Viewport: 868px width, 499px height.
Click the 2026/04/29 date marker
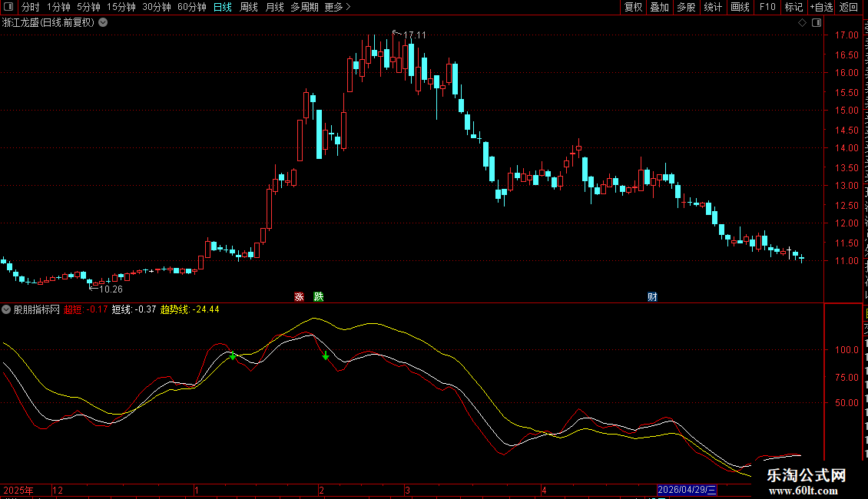687,490
